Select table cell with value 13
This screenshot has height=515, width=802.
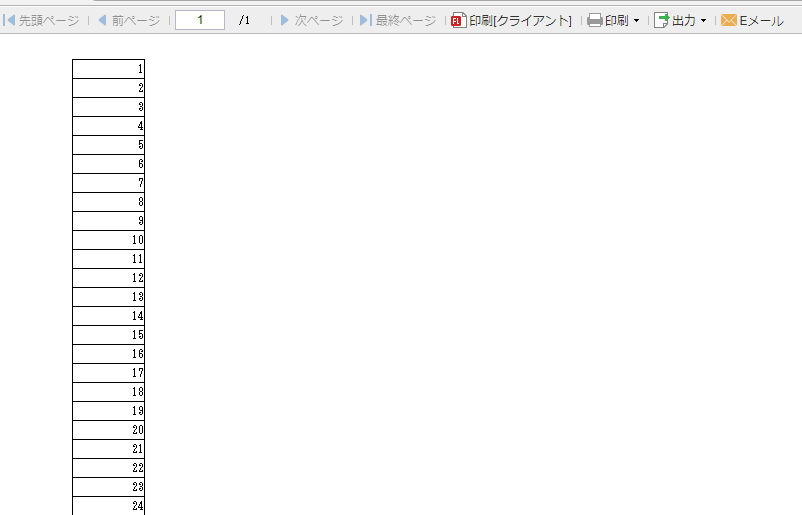tap(108, 297)
